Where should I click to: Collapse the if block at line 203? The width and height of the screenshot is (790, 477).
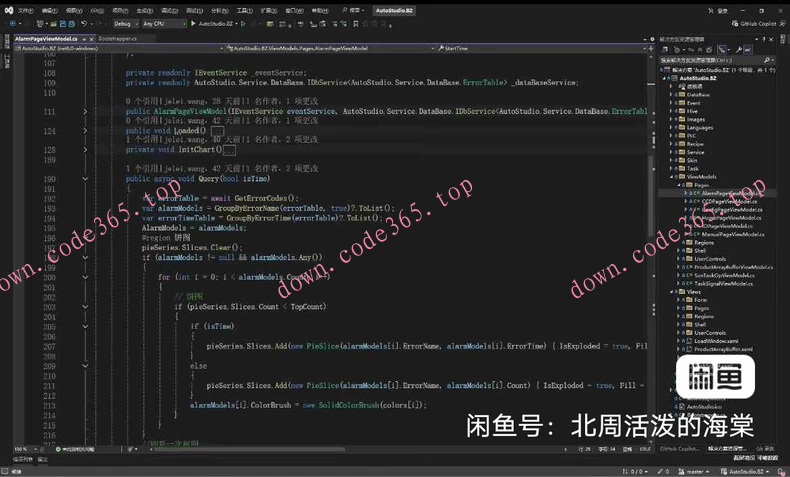point(85,307)
